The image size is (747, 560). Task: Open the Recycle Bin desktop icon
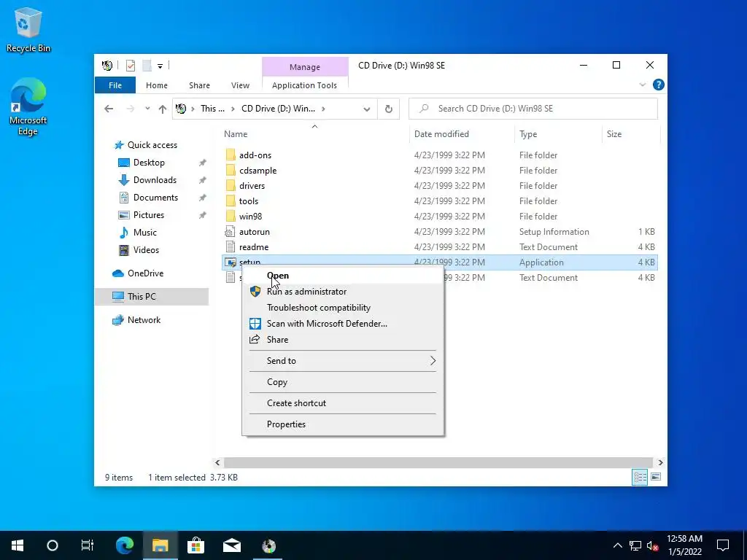(x=28, y=30)
